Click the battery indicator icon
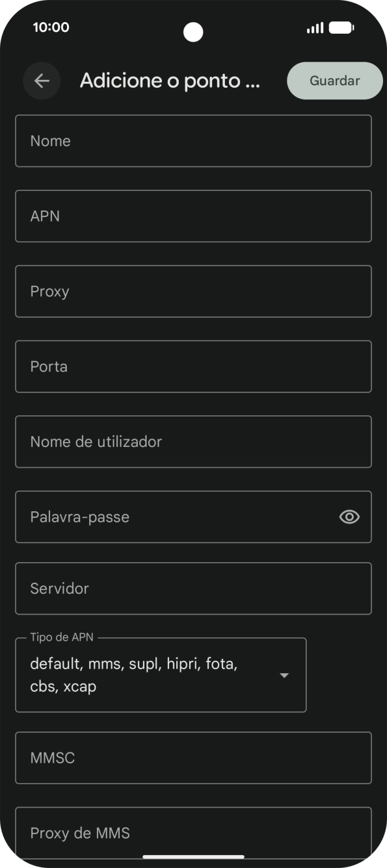The height and width of the screenshot is (868, 387). pos(342,27)
